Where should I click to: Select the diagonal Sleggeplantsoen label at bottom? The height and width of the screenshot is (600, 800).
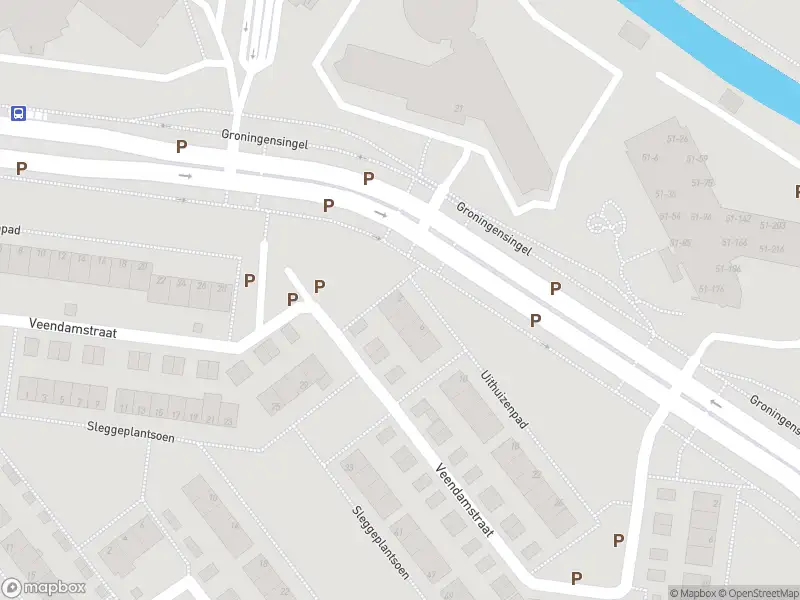(381, 543)
